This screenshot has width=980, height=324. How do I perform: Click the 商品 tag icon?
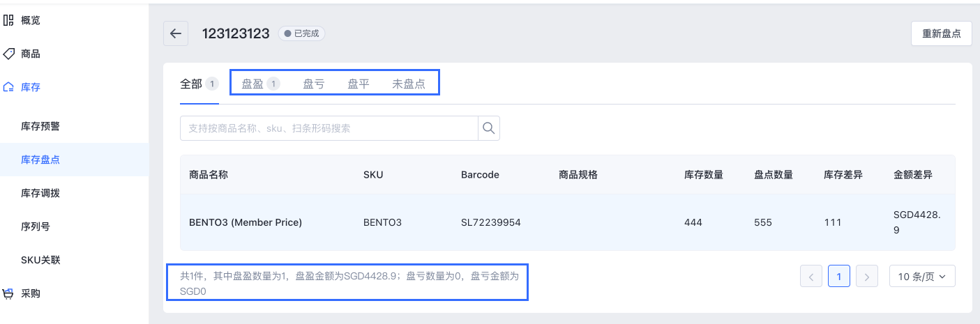pos(8,54)
